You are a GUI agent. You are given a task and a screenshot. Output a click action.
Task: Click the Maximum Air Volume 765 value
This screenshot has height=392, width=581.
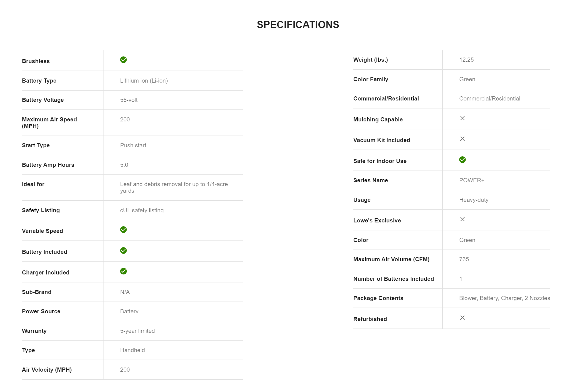click(x=464, y=259)
